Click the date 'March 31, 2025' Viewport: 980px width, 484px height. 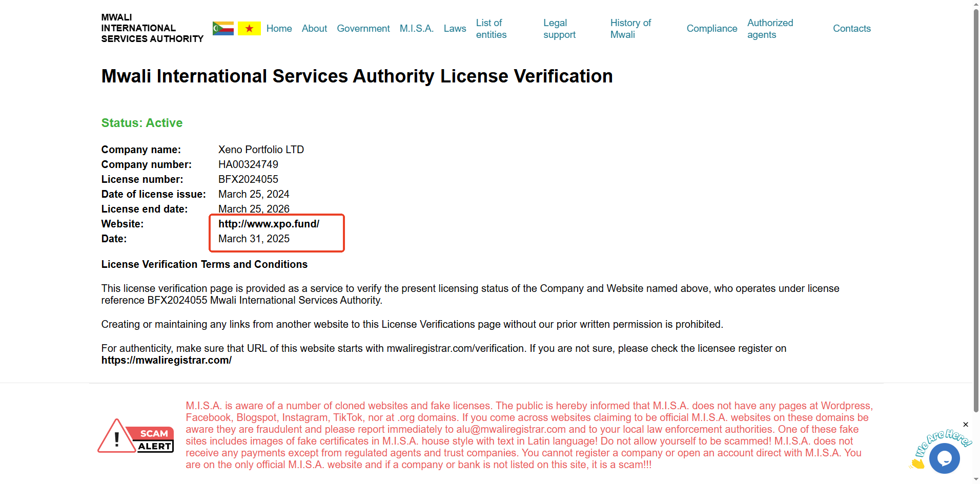coord(254,239)
